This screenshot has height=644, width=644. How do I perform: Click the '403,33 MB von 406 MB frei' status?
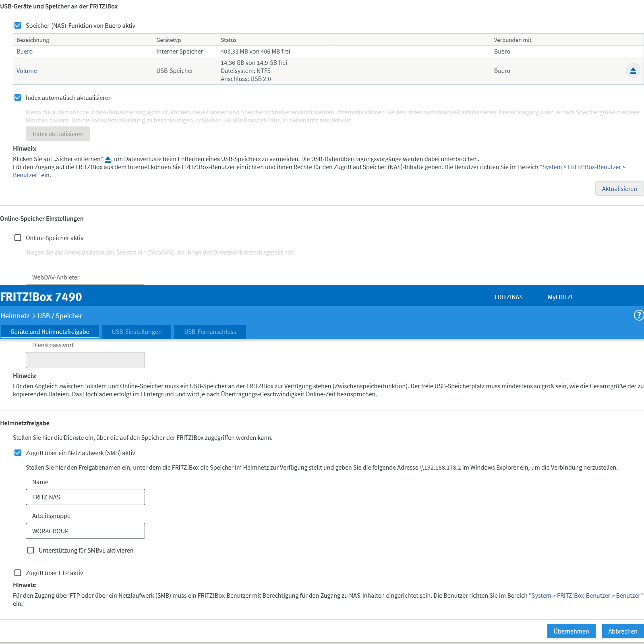pyautogui.click(x=255, y=51)
